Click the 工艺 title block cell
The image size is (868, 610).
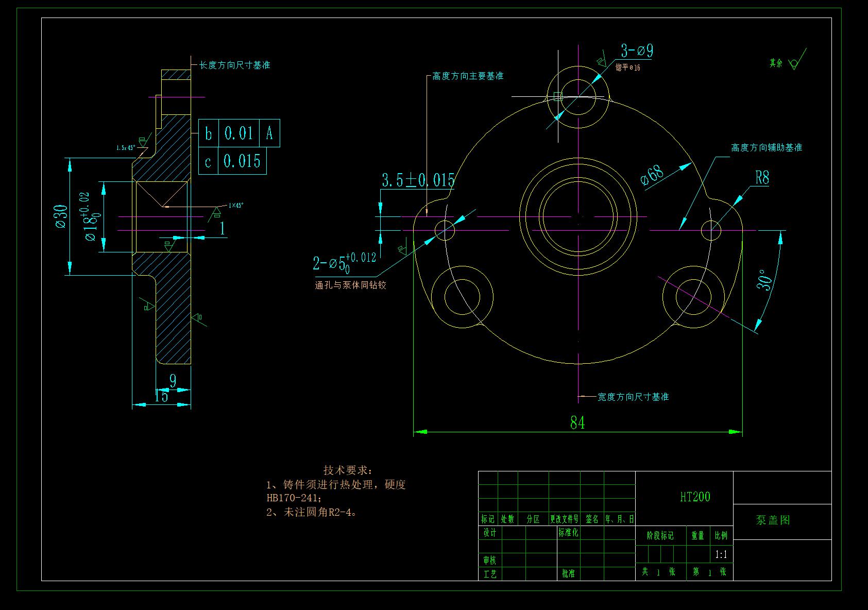point(489,573)
